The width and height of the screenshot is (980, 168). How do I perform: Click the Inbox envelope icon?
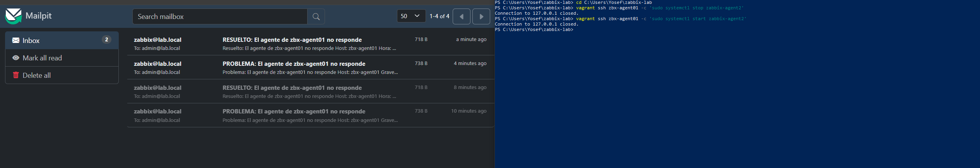click(16, 40)
